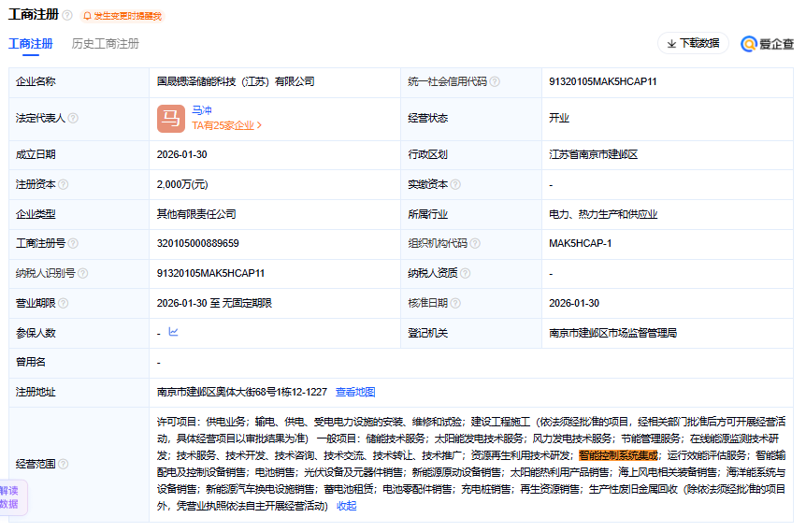Click the 2026-01-30 至 无固定期限 value

pos(214,303)
